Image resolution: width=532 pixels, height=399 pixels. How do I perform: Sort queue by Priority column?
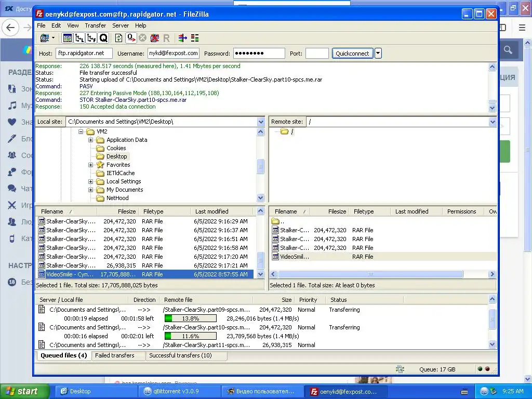[x=309, y=300]
